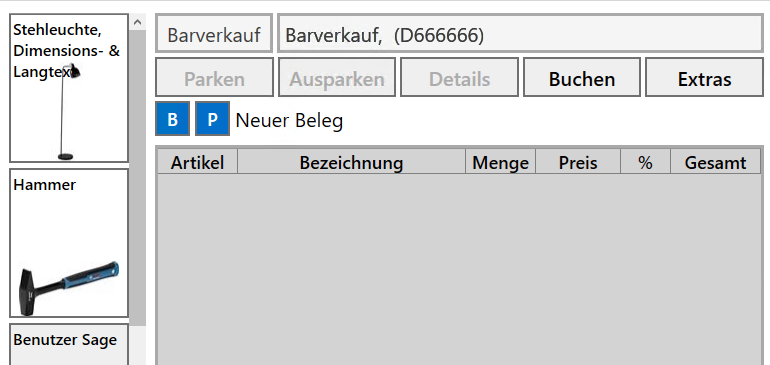Click the Menge column header
The height and width of the screenshot is (365, 770).
(x=500, y=162)
